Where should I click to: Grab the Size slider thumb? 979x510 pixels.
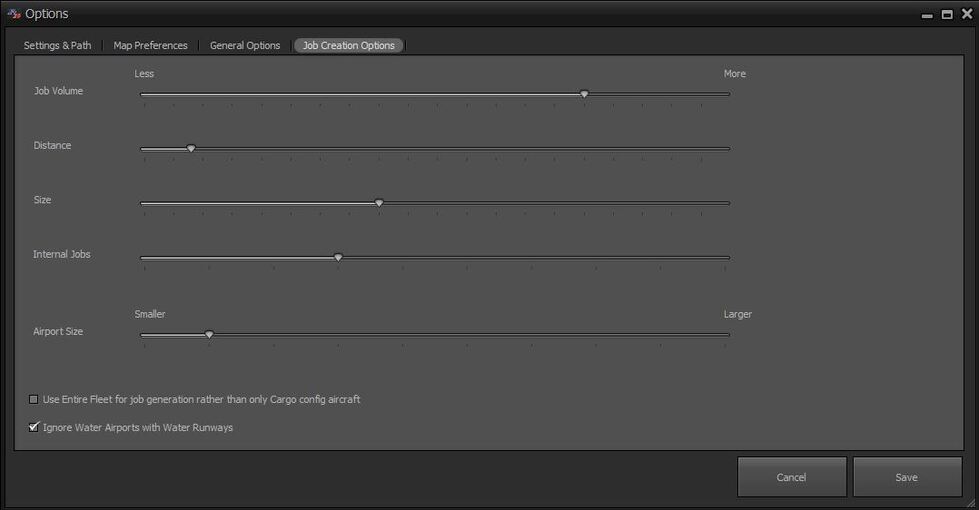[x=379, y=203]
